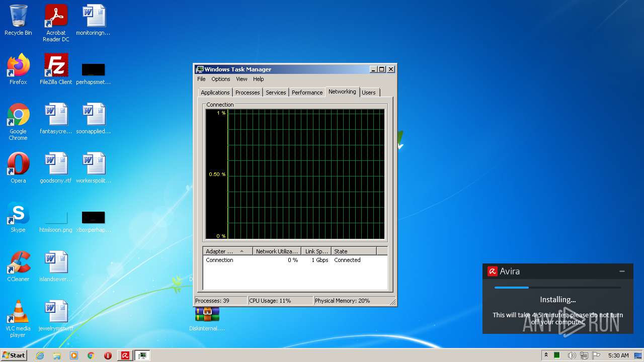Sort by State column header

[x=354, y=251]
